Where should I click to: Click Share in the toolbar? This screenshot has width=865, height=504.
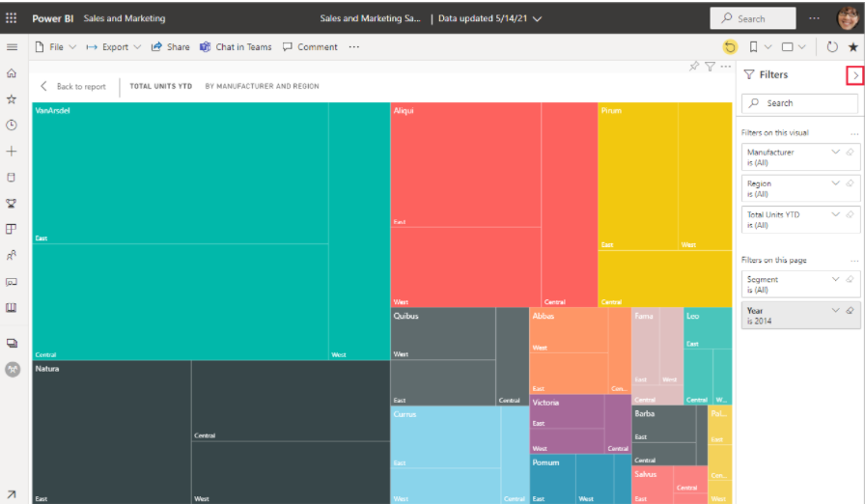coord(171,47)
